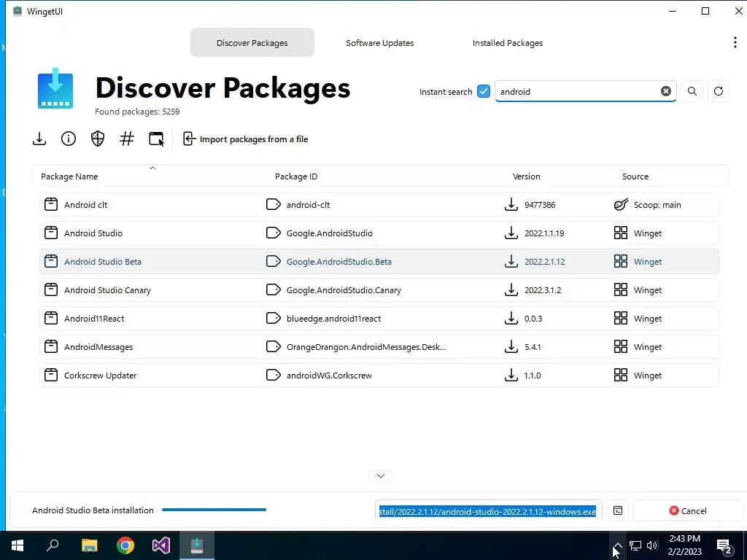Select the Android clt row

pos(379,205)
